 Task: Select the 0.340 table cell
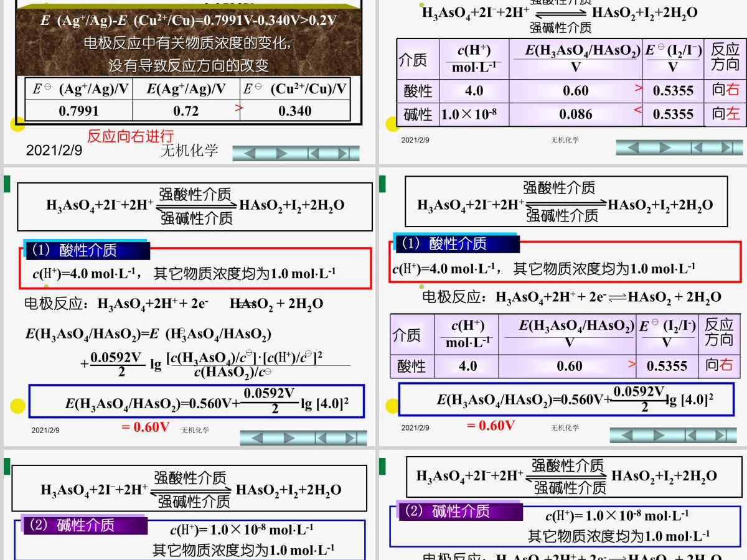(x=295, y=111)
